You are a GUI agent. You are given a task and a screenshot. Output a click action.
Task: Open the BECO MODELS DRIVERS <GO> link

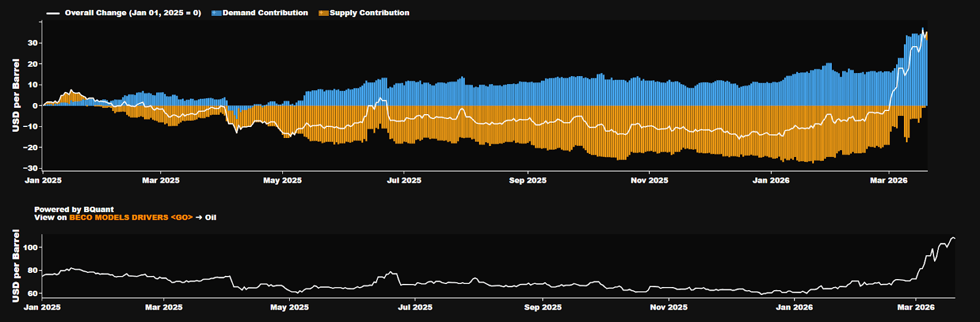[x=131, y=217]
